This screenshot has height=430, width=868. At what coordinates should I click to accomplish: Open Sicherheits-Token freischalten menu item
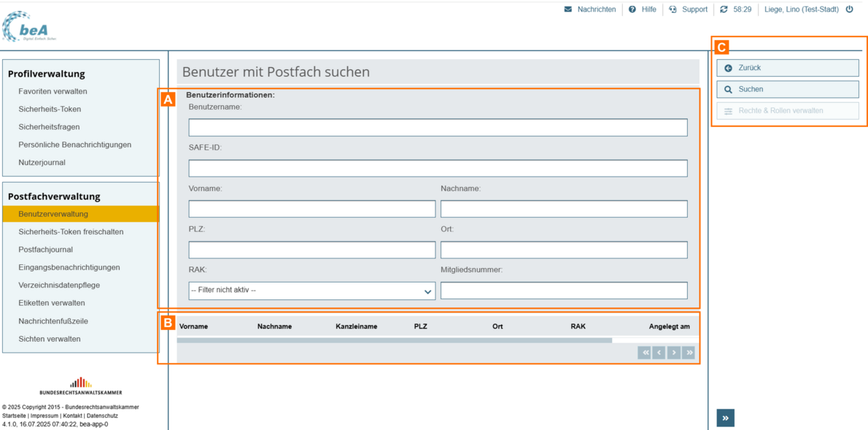tap(71, 232)
